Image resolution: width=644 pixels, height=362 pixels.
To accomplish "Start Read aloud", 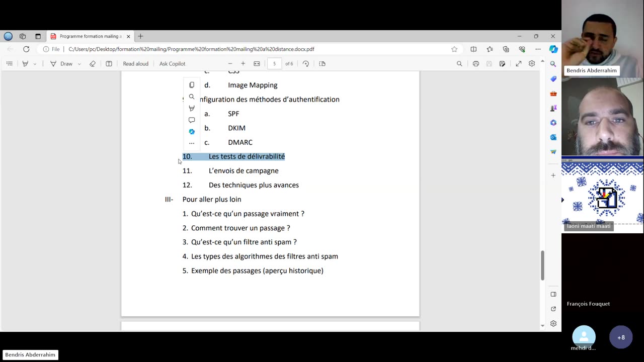I will [x=135, y=64].
